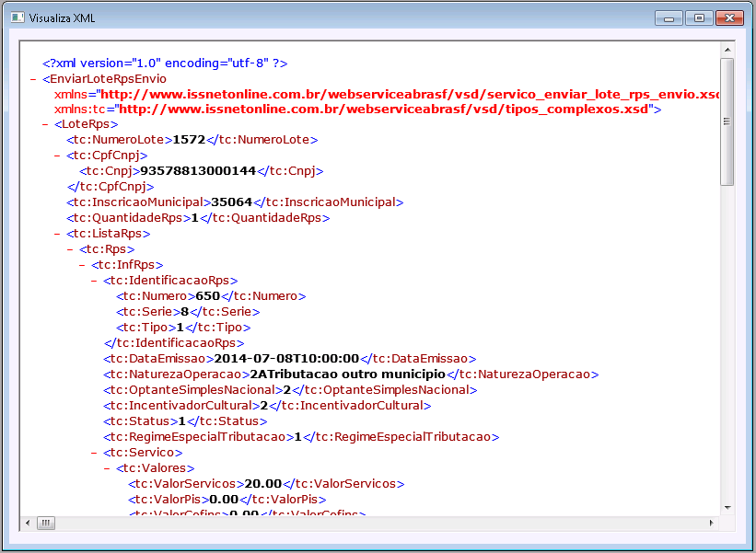Click the xml version declaration line

coord(165,63)
